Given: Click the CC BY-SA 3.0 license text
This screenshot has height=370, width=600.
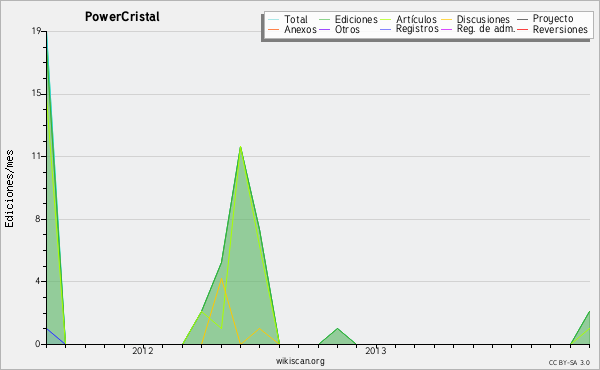Looking at the screenshot, I should (x=569, y=362).
